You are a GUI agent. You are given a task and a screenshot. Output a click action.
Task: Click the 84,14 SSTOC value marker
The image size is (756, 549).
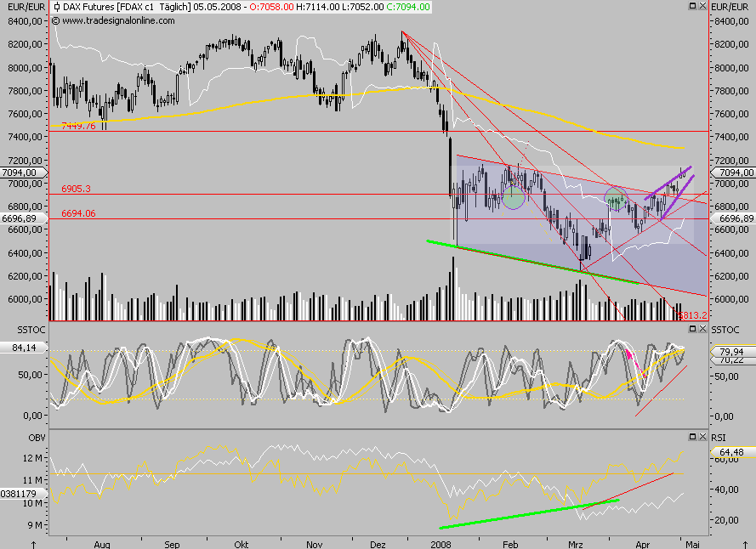[24, 347]
